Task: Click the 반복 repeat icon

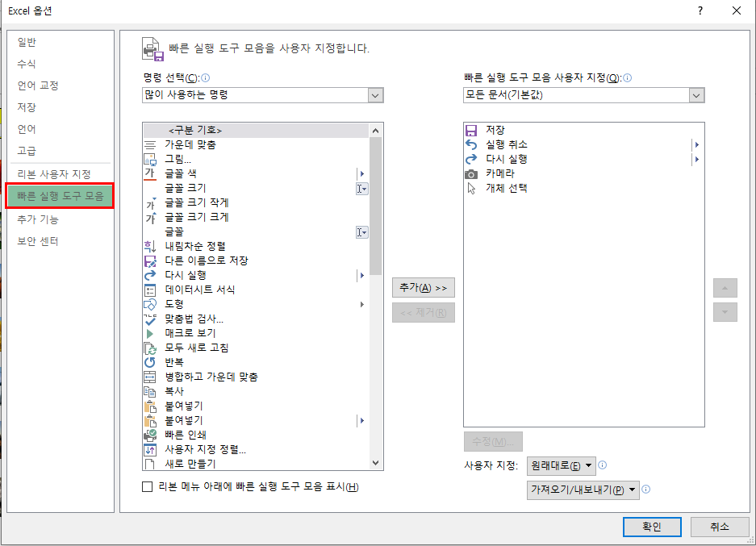Action: pyautogui.click(x=150, y=362)
